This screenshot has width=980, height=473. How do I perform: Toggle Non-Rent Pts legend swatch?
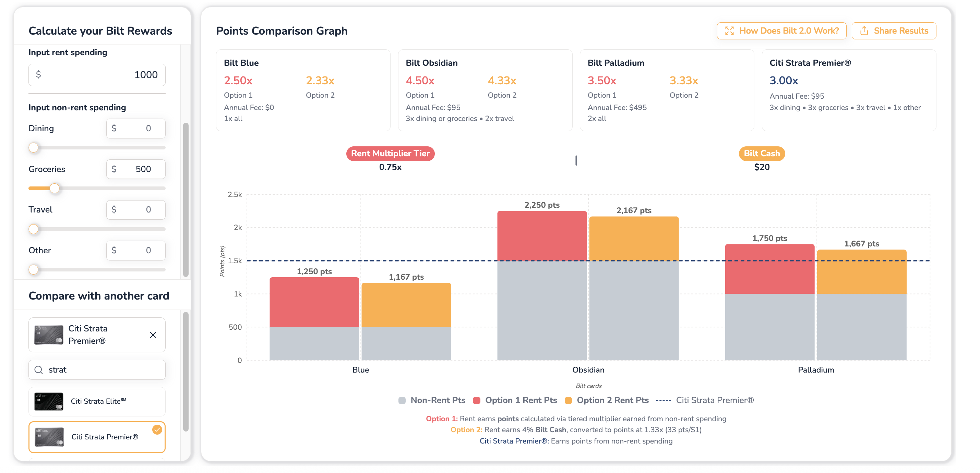coord(402,400)
